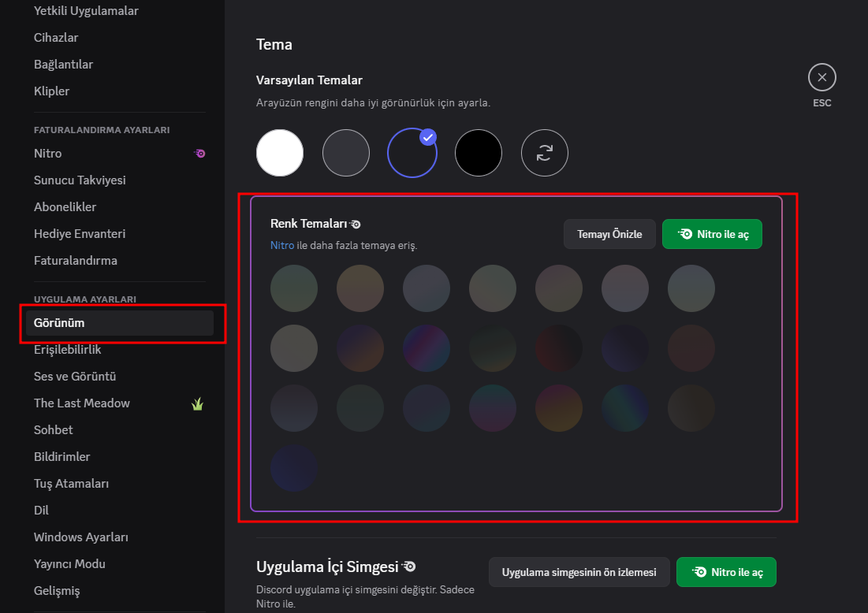Pick the last swatch in the first color row

coord(691,288)
